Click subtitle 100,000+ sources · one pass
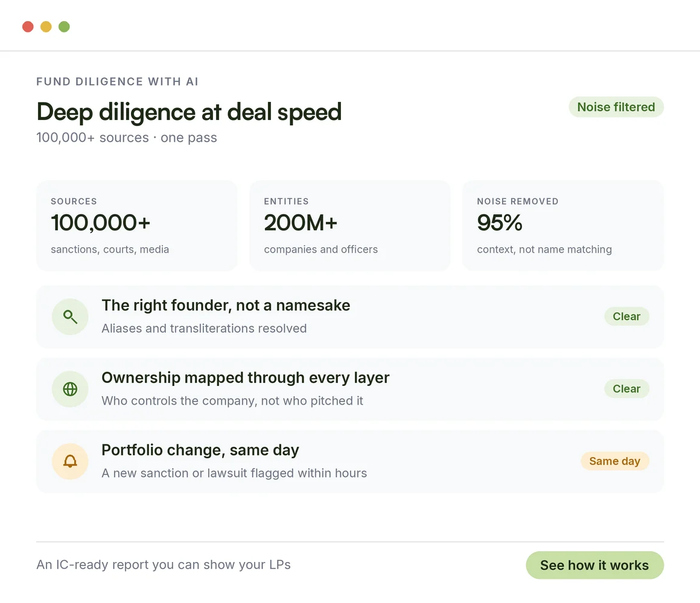The height and width of the screenshot is (603, 700). [127, 137]
